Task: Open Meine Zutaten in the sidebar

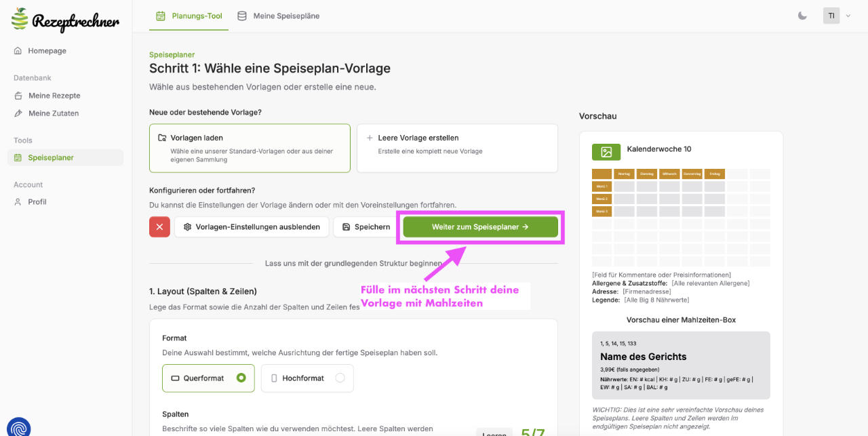Action: tap(54, 113)
